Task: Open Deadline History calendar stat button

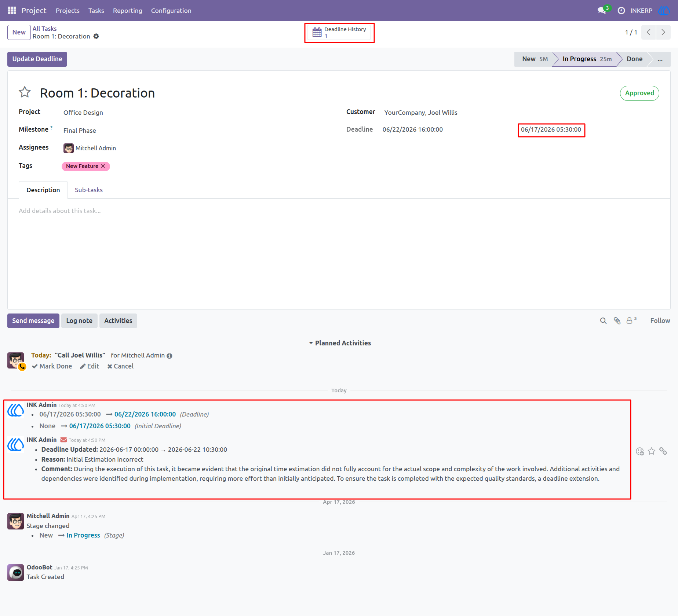Action: (339, 33)
